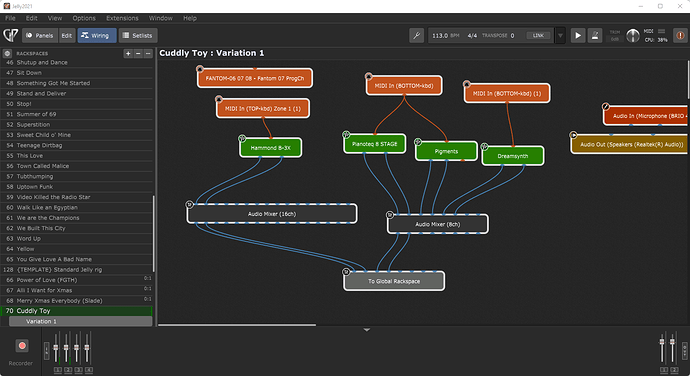Select rackspace 53 Sweet Child o' Mine
Viewport: 690px width, 376px height.
click(x=77, y=135)
